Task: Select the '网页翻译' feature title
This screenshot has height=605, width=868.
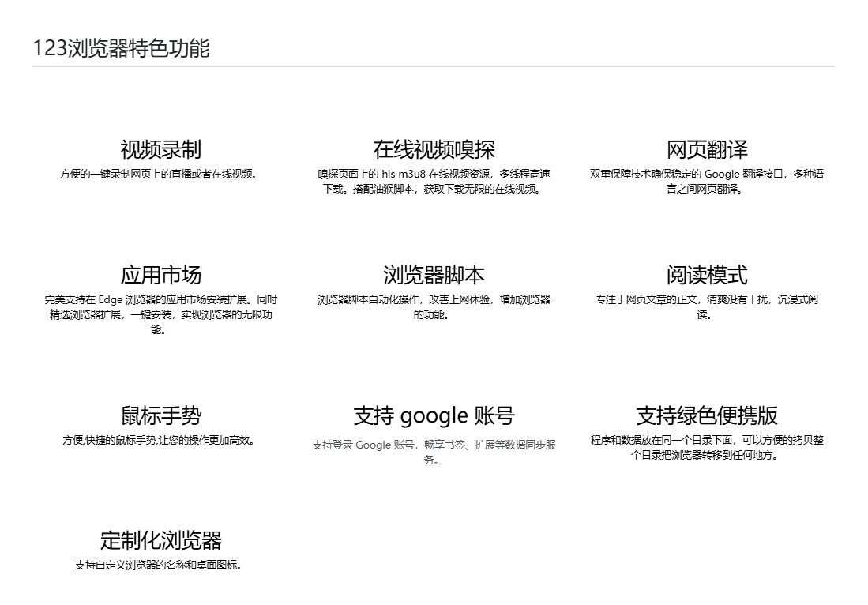Action: point(707,149)
